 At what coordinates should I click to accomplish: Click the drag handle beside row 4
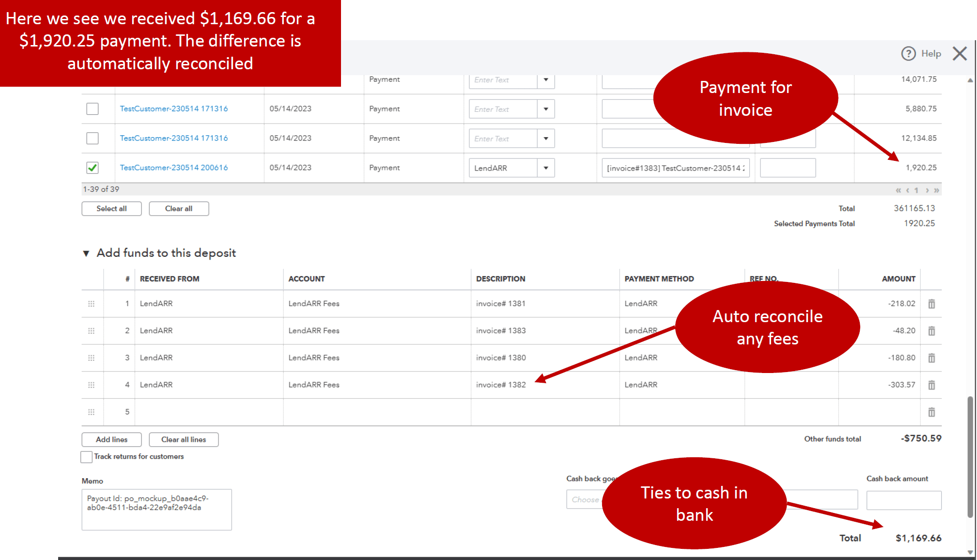click(92, 385)
